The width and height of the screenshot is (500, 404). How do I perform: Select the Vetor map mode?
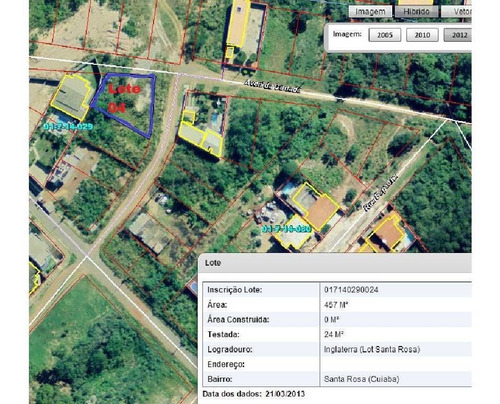(457, 11)
